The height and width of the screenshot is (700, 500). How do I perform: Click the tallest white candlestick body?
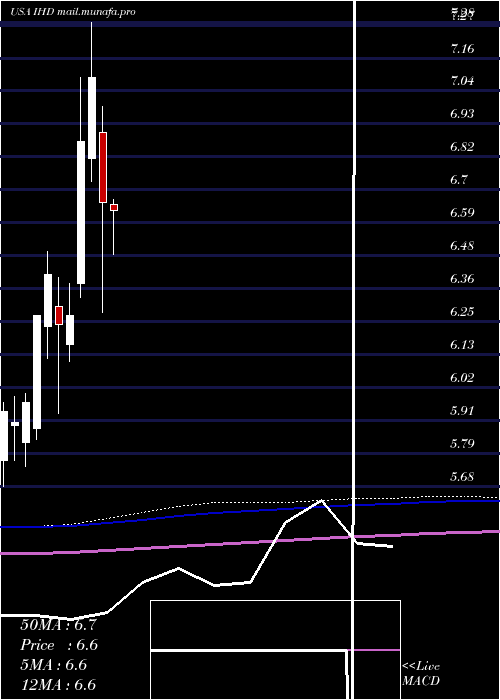[81, 212]
